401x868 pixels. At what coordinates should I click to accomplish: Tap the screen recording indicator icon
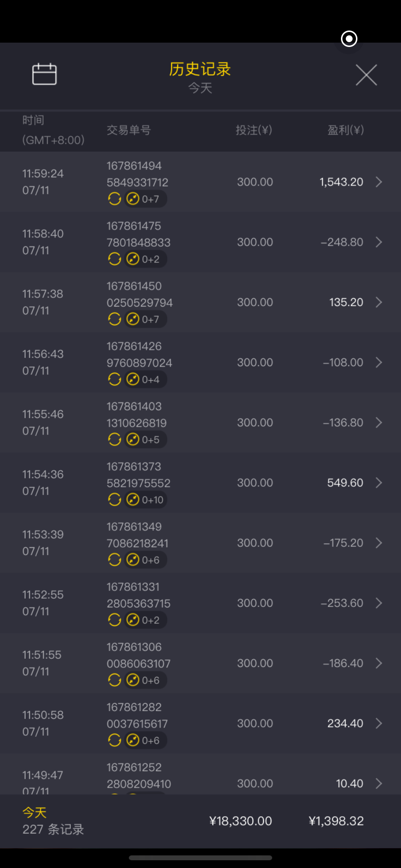(x=349, y=39)
